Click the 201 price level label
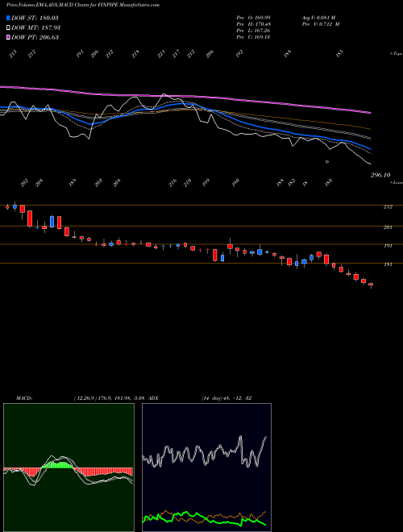Viewport: 403px width, 532px height. coord(388,227)
